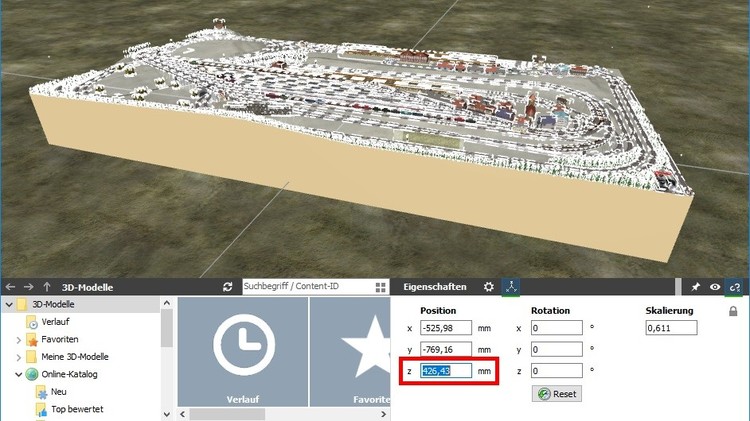The width and height of the screenshot is (750, 421).
Task: Expand the Favoriten tree node
Action: click(x=18, y=340)
